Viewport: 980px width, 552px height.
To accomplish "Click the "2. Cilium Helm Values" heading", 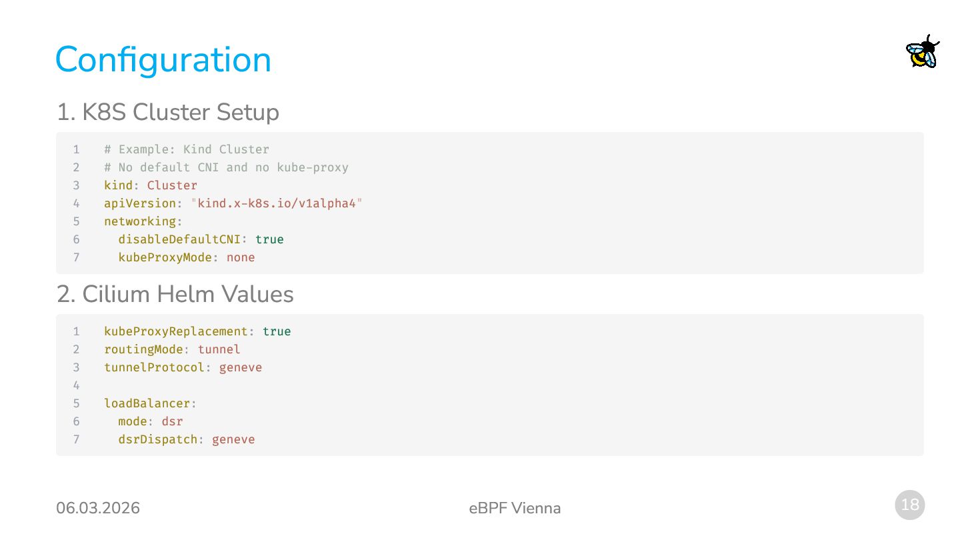I will (x=175, y=294).
